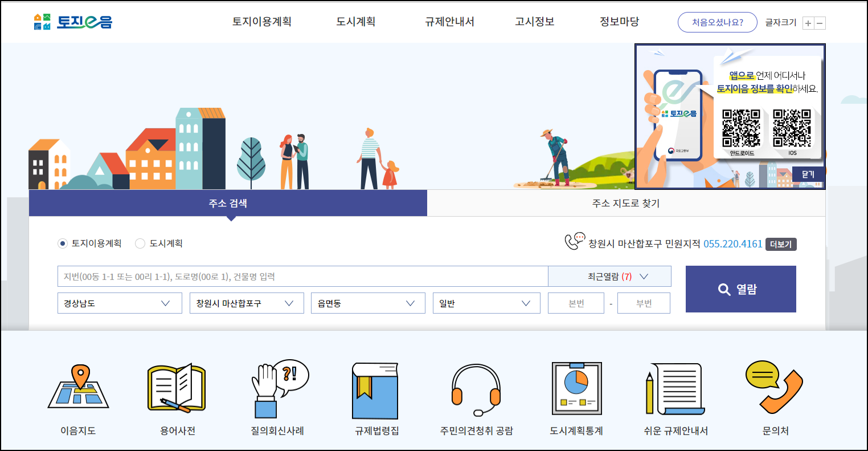
Task: Click the 055.220.4161 phone number
Action: pyautogui.click(x=732, y=244)
